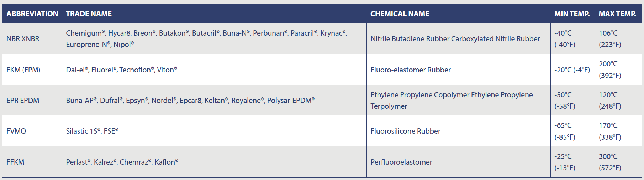Click the Dai-el, Fluorel, Tecnoflon, Viton trade names

click(121, 70)
